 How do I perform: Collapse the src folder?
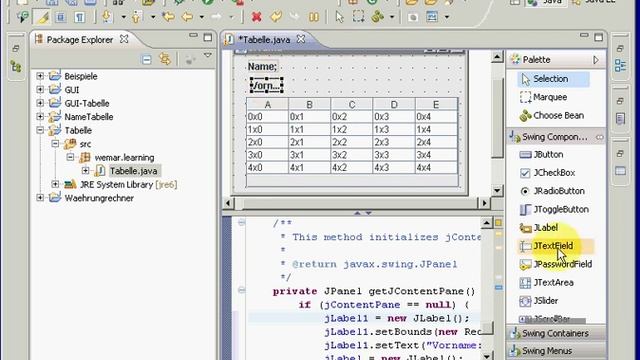point(55,144)
